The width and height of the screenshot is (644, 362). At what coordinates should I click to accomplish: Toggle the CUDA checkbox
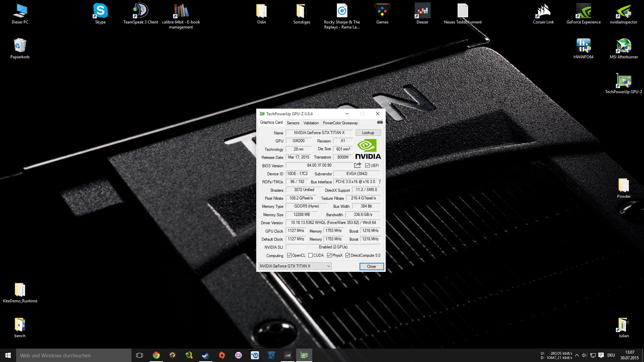311,255
